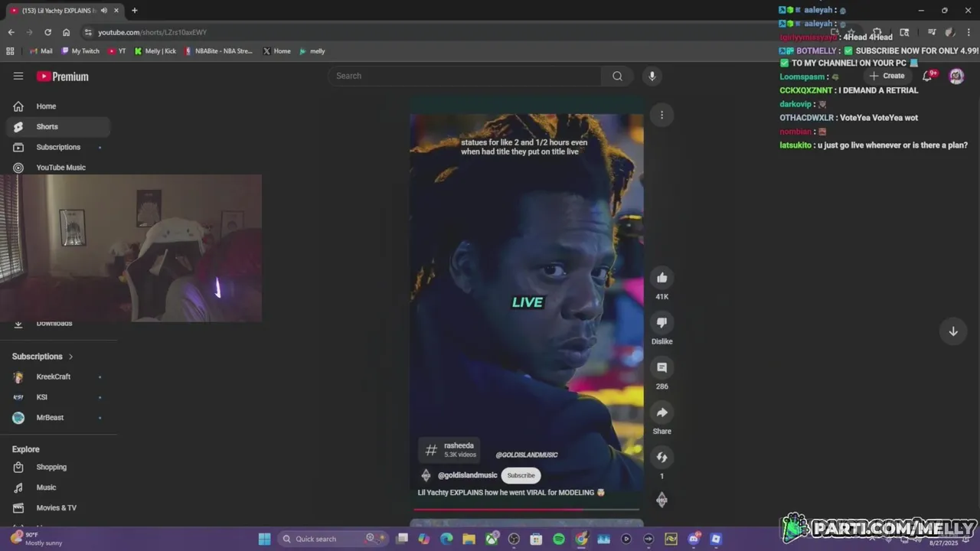Image resolution: width=980 pixels, height=551 pixels.
Task: Open Xbox app from the taskbar
Action: click(492, 539)
